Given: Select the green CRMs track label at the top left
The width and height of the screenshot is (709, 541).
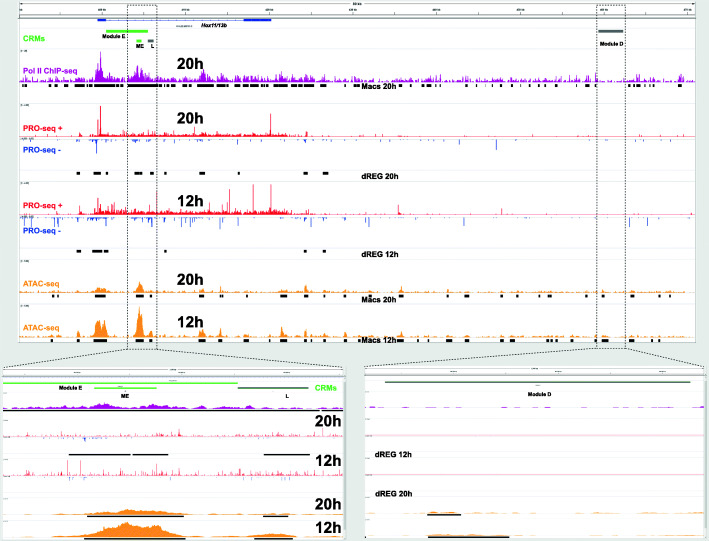Looking at the screenshot, I should point(34,38).
